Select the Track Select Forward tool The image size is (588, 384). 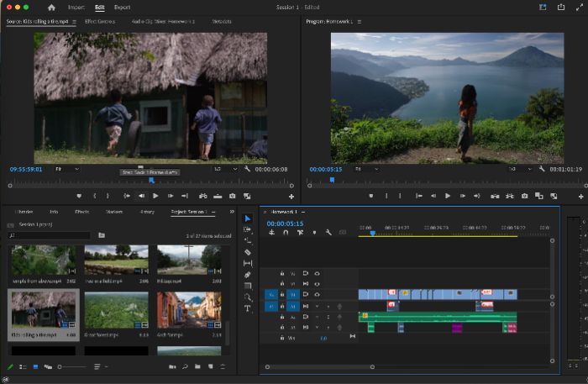[x=248, y=229]
